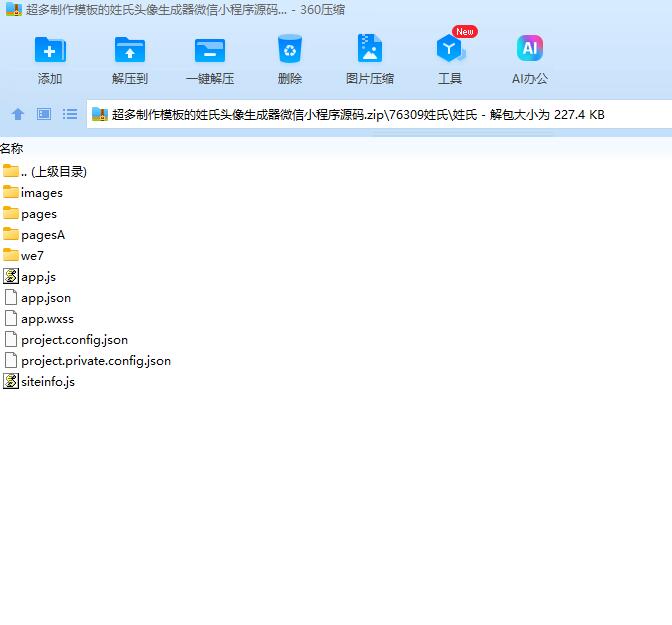The image size is (672, 625).
Task: Select the app.wxss file
Action: click(x=38, y=319)
